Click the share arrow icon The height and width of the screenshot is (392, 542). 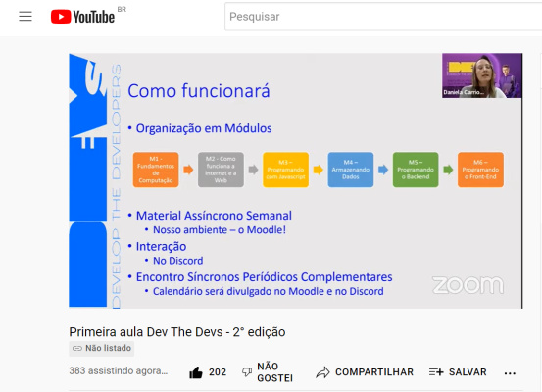[322, 372]
